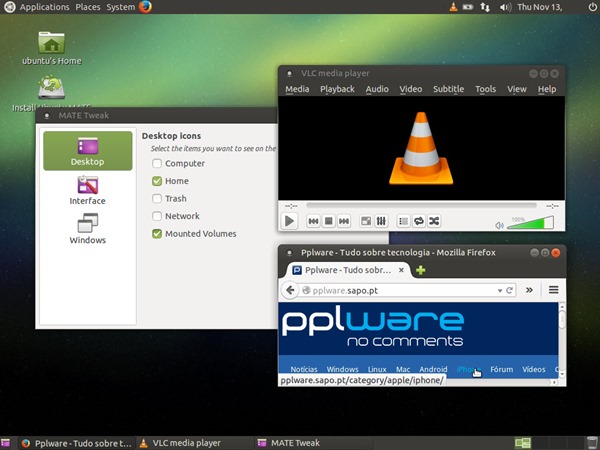600x450 pixels.
Task: Toggle VLC fullscreen video icon
Action: point(366,221)
